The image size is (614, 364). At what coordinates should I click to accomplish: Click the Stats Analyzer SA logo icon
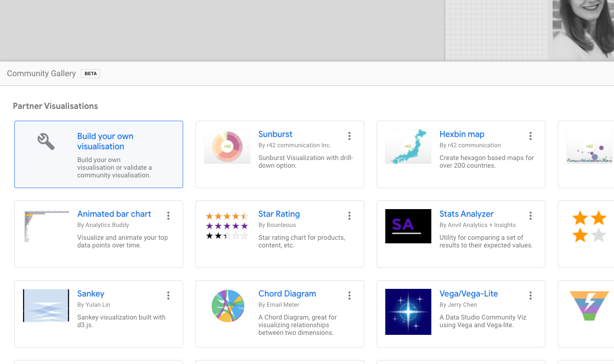tap(408, 226)
